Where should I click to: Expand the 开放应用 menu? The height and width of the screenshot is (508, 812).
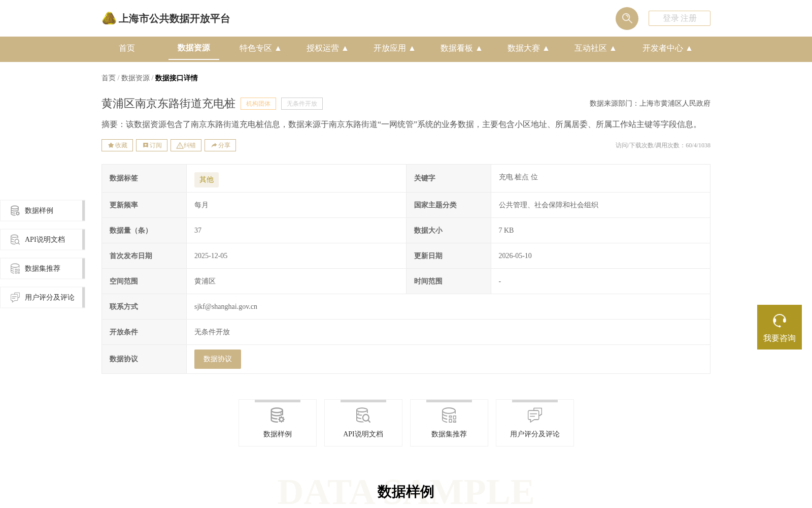coord(394,48)
